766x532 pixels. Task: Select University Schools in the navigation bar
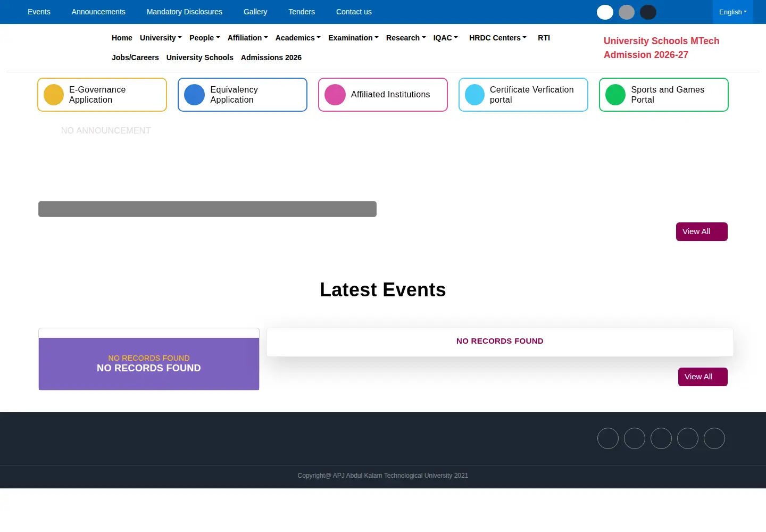(x=200, y=57)
